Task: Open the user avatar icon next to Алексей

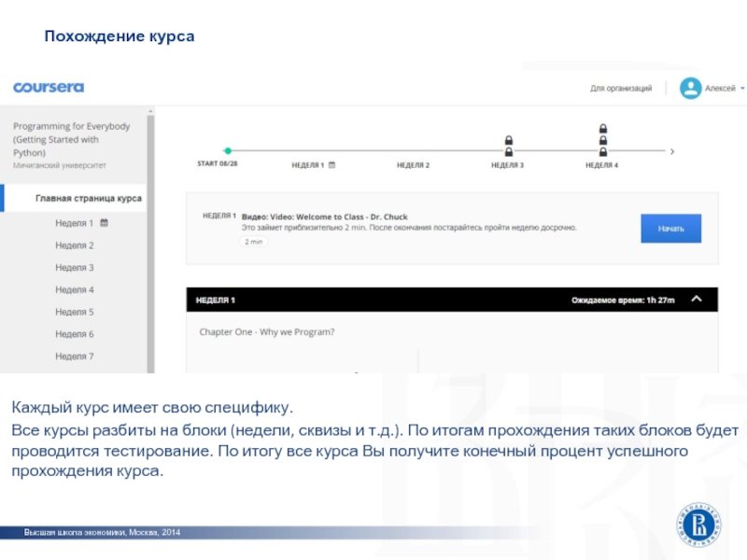Action: point(690,88)
